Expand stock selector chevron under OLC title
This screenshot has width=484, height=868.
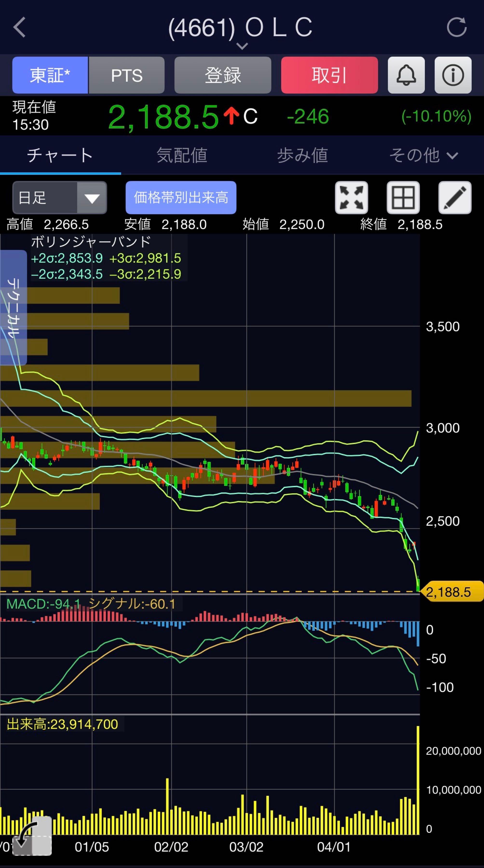point(242,46)
